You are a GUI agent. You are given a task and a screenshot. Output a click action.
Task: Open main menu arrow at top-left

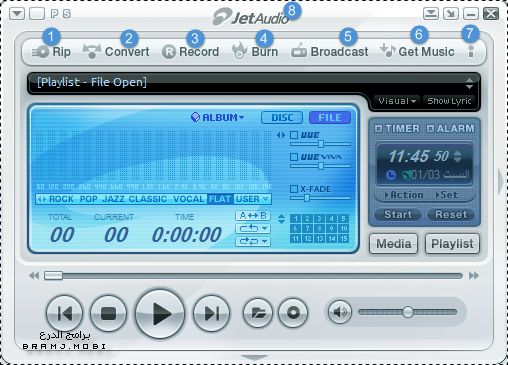click(17, 14)
